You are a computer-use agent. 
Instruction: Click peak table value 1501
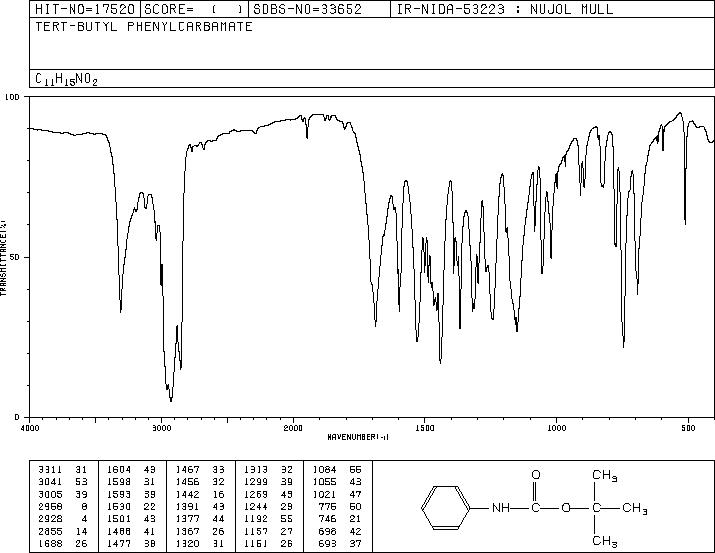(x=119, y=519)
